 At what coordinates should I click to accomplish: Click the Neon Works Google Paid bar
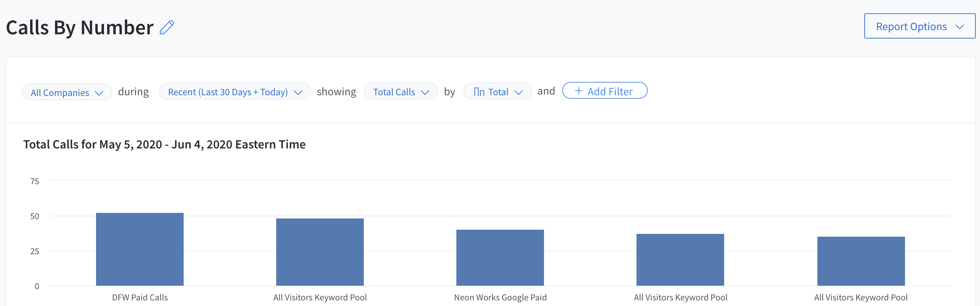pos(500,257)
